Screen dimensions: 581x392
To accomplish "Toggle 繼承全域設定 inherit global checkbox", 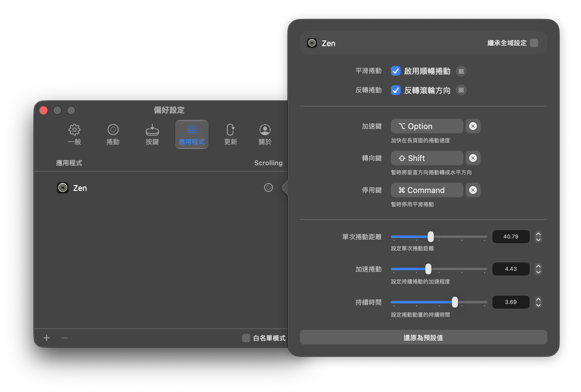I will click(534, 43).
